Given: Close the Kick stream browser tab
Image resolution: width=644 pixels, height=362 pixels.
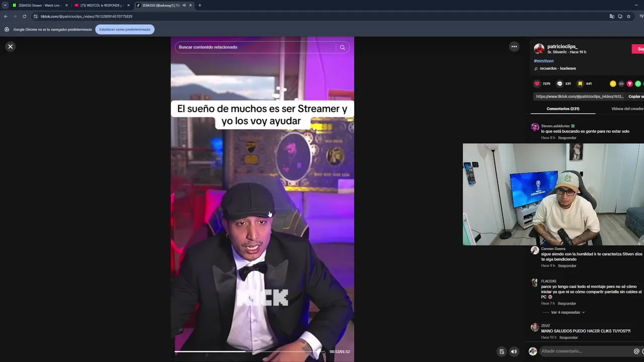Looking at the screenshot, I should tap(66, 5).
